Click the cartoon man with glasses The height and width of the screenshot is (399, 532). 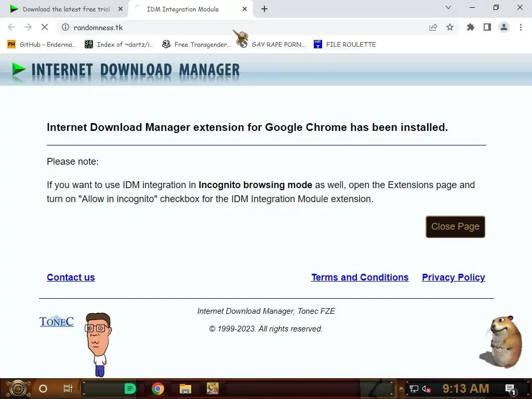tap(98, 344)
